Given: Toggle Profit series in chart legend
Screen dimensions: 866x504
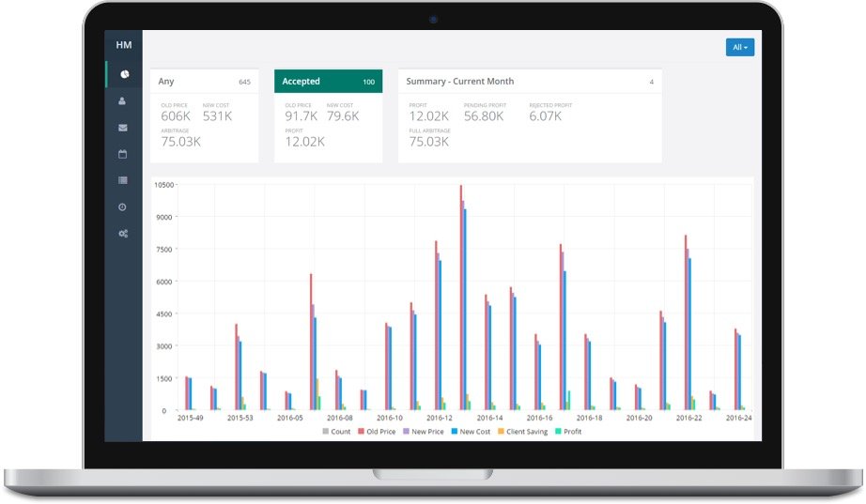Looking at the screenshot, I should click(x=568, y=432).
